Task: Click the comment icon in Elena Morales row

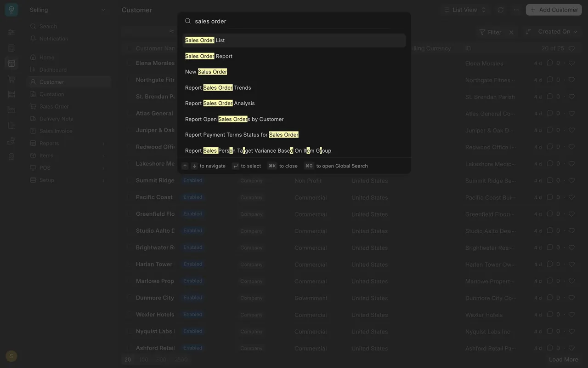Action: (550, 63)
